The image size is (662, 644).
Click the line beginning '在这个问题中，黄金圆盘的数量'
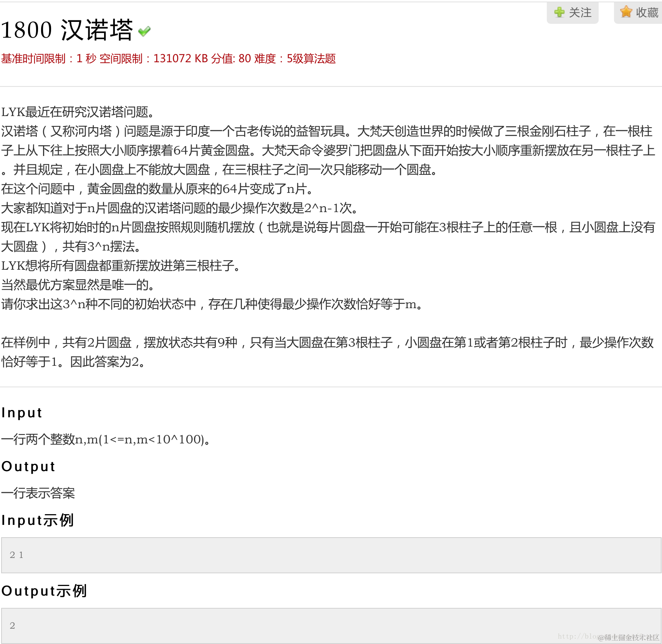(158, 189)
